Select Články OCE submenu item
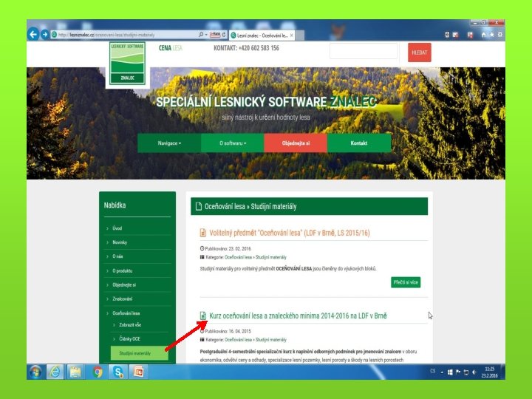Image resolution: width=532 pixels, height=399 pixels. pos(129,338)
